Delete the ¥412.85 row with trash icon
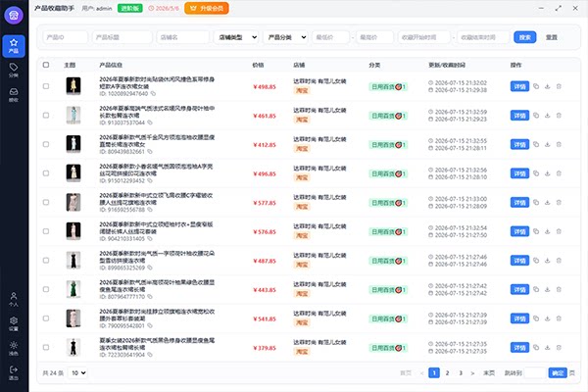The image size is (588, 392). tap(559, 144)
